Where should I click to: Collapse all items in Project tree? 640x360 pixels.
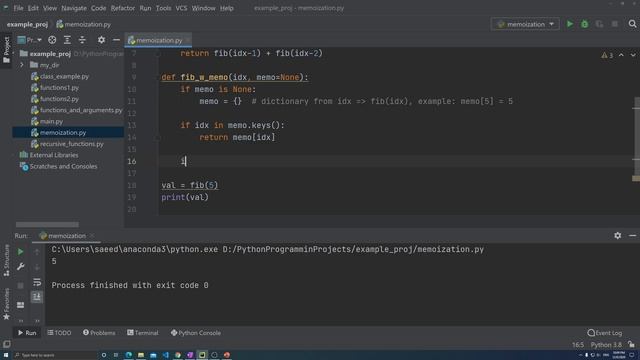[82, 40]
